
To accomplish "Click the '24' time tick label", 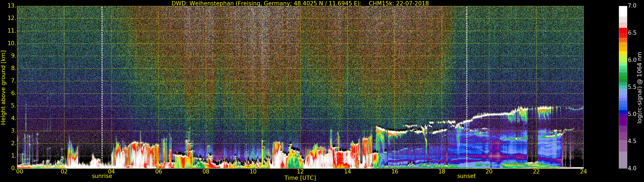I will (583, 172).
